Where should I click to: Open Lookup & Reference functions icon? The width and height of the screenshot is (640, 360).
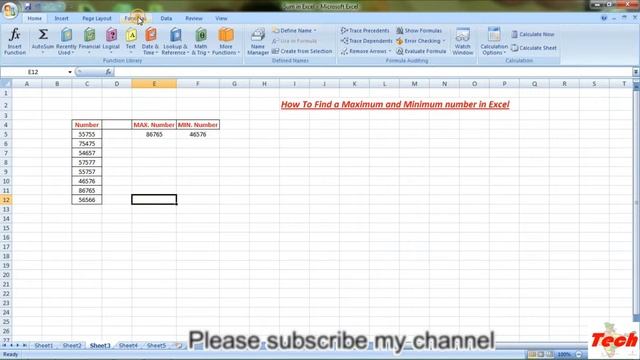pyautogui.click(x=175, y=41)
